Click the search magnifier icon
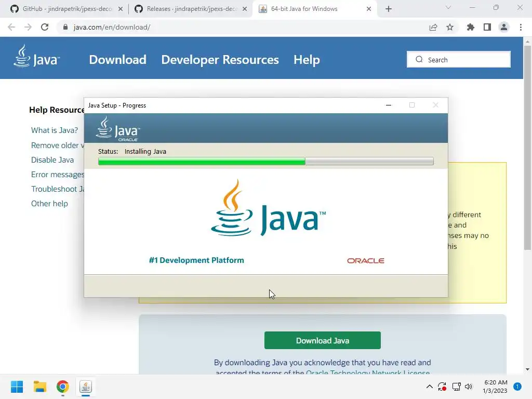The image size is (532, 399). (419, 59)
